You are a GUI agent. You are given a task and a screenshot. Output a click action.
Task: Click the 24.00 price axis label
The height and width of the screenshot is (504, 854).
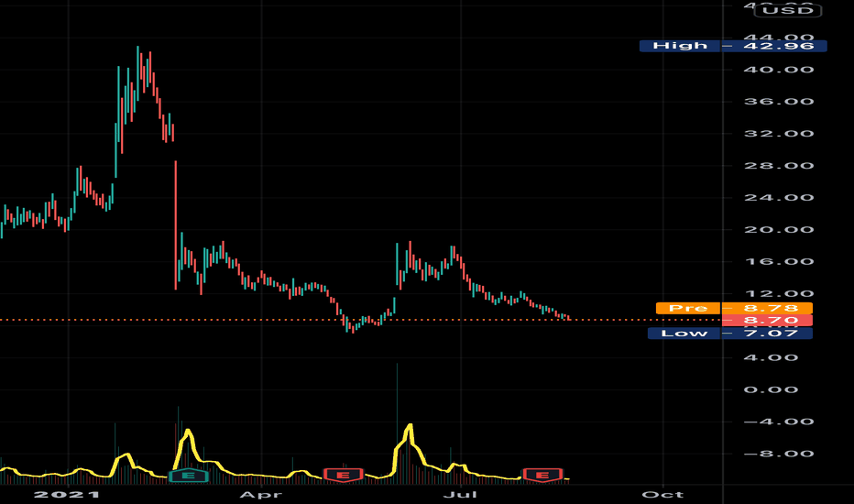(779, 198)
